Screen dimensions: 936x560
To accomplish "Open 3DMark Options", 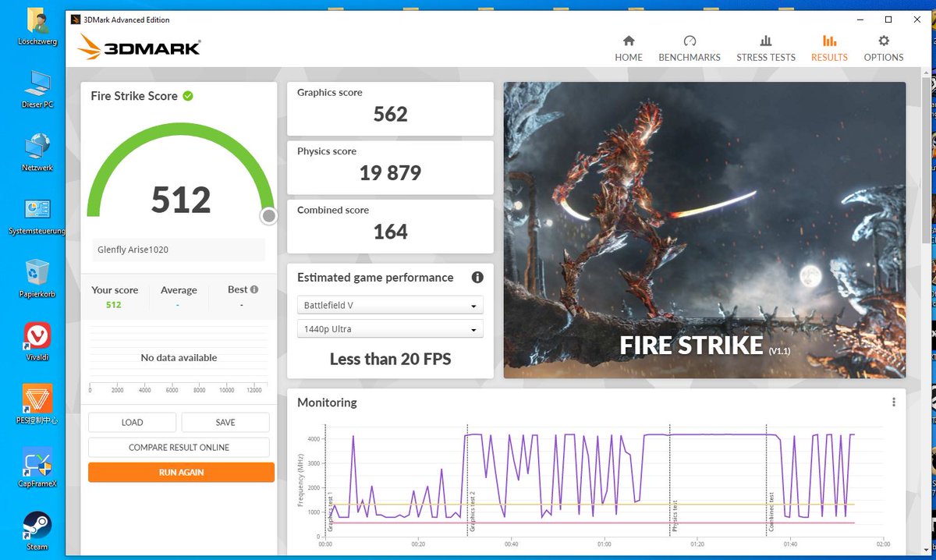I will tap(884, 47).
